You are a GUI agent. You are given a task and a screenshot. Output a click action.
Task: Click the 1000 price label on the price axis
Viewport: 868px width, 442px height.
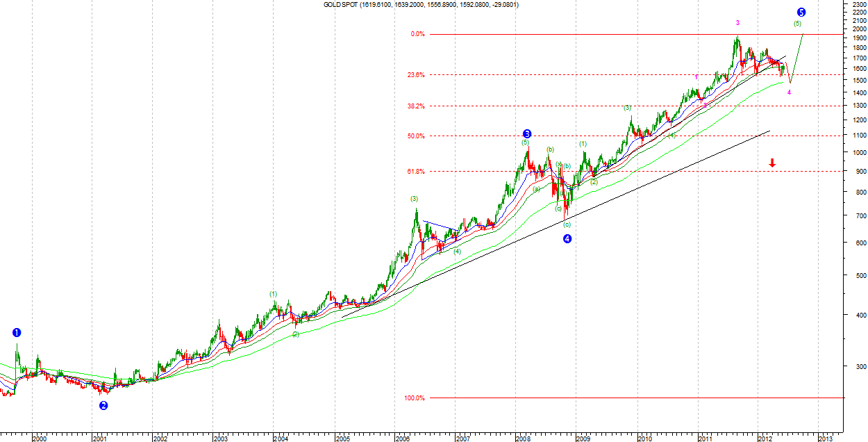[854, 152]
